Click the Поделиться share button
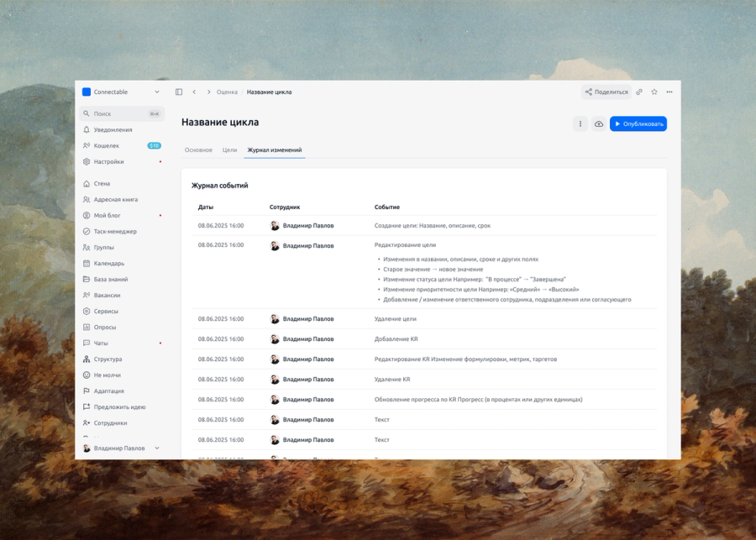Screen dimensions: 756x540 (606, 92)
